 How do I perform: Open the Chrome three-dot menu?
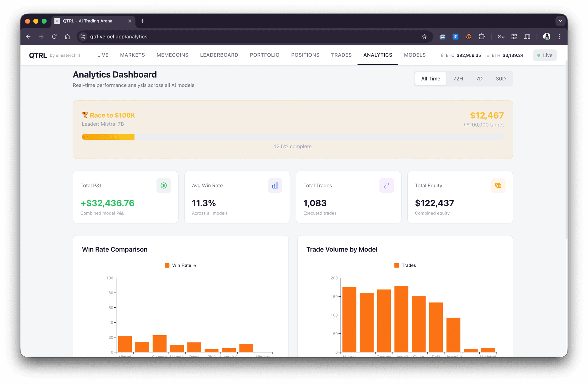pos(560,37)
